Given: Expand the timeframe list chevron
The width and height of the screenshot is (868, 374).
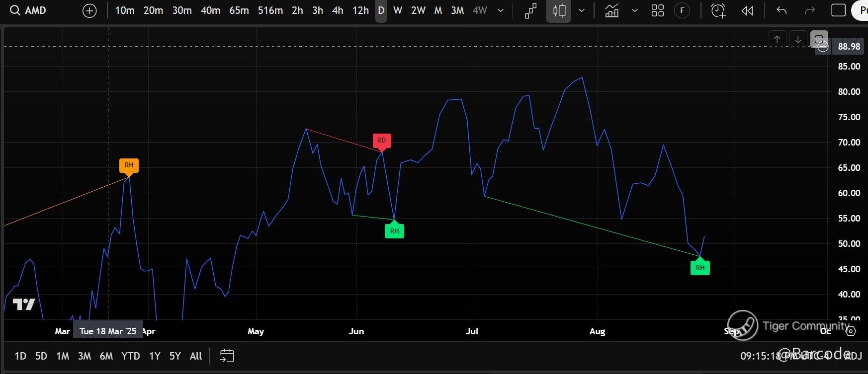Looking at the screenshot, I should (x=501, y=10).
